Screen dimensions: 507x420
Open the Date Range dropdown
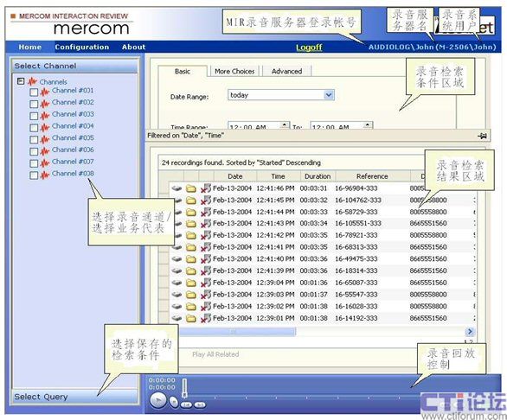point(329,95)
